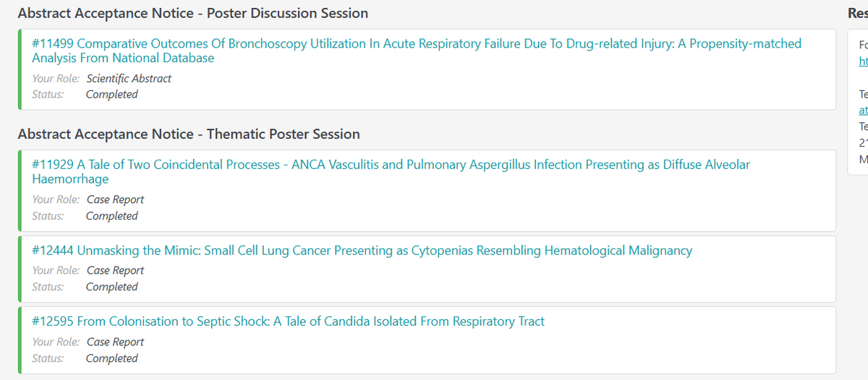Open the cut-off 'at' link in right panel
Viewport: 868px width, 380px height.
(863, 111)
